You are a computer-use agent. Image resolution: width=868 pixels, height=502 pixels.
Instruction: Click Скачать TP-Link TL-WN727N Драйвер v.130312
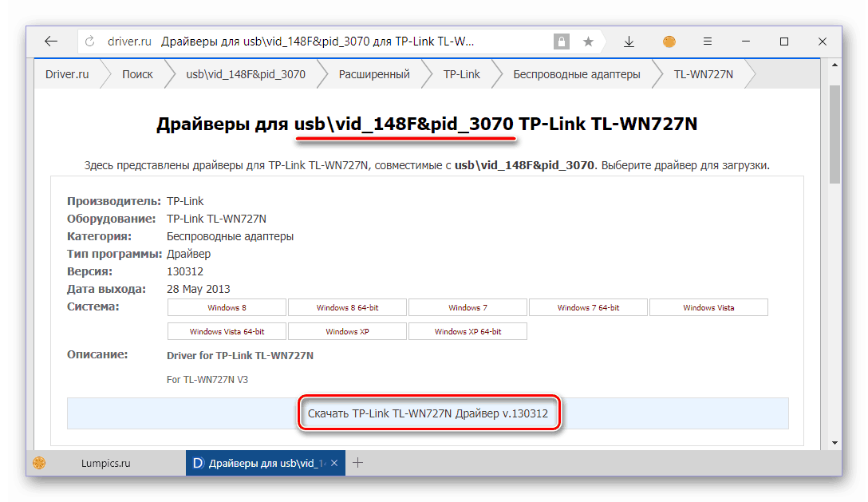[428, 413]
